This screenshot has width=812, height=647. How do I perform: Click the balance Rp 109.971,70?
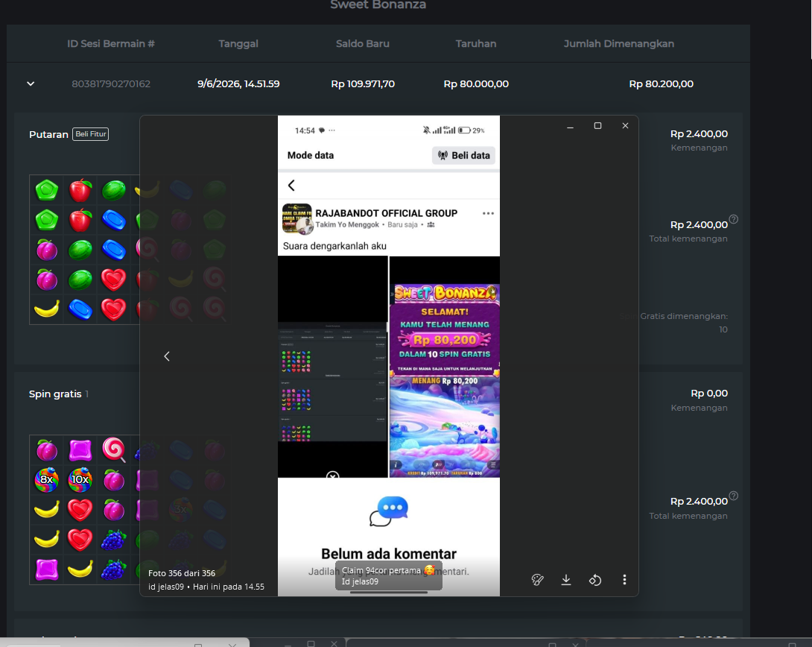point(363,83)
